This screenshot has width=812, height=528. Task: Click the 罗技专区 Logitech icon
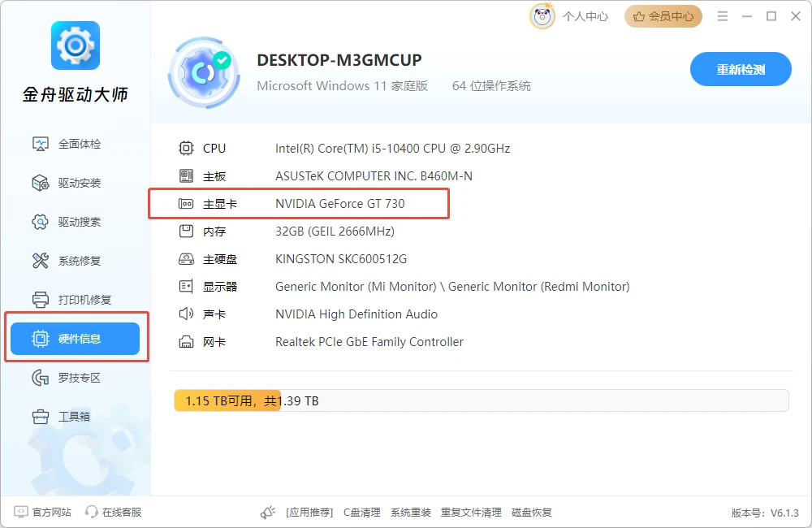(x=41, y=378)
